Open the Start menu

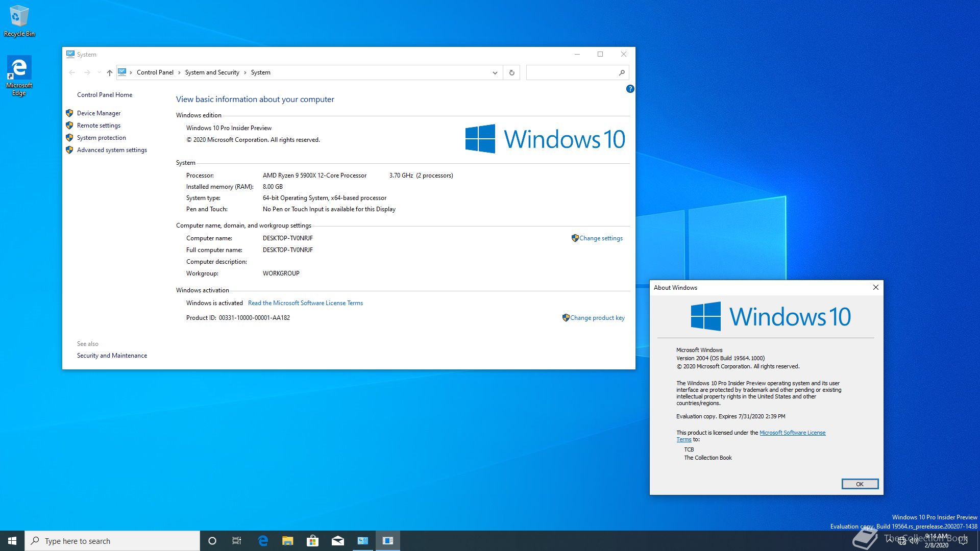(12, 541)
